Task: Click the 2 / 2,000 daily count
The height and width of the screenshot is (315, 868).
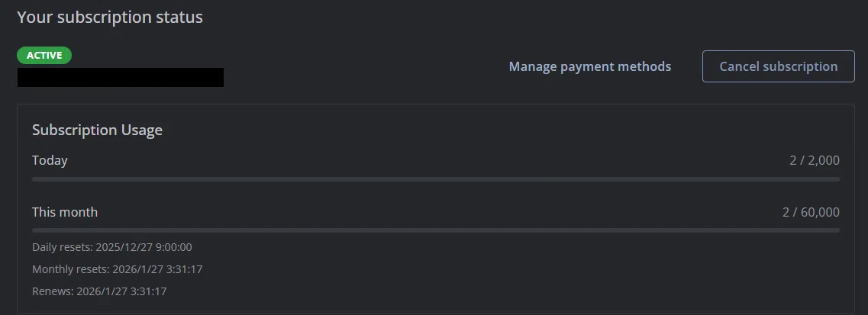Action: (815, 160)
